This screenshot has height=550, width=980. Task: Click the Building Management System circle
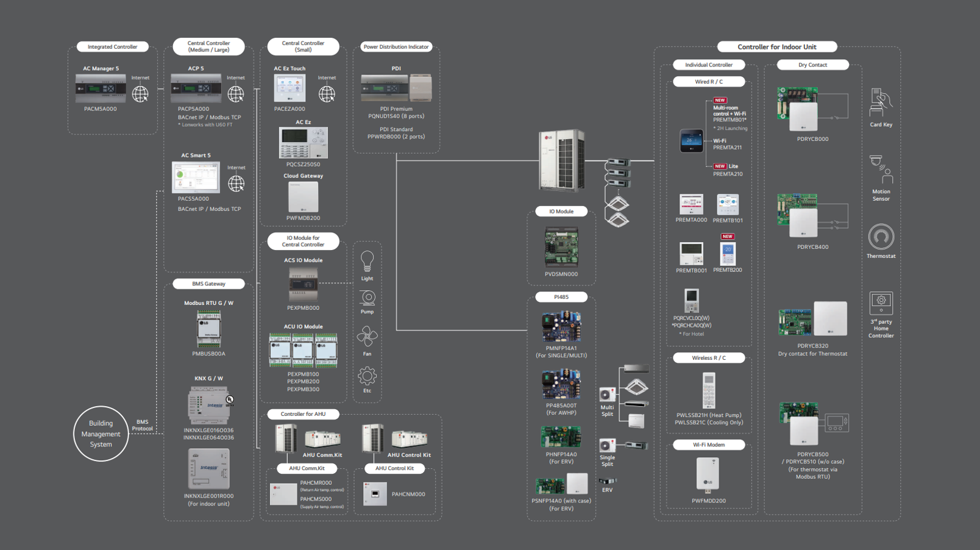click(x=101, y=434)
